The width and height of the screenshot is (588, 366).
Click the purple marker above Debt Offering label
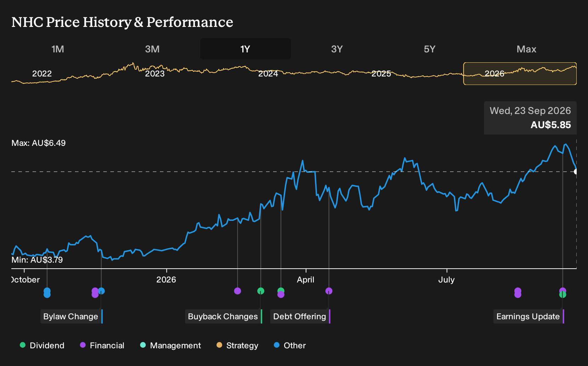coord(329,291)
